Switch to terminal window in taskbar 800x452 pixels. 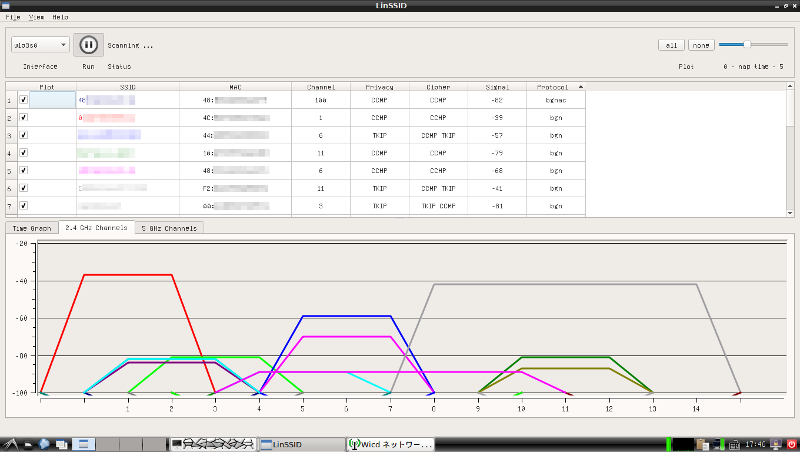tap(213, 444)
